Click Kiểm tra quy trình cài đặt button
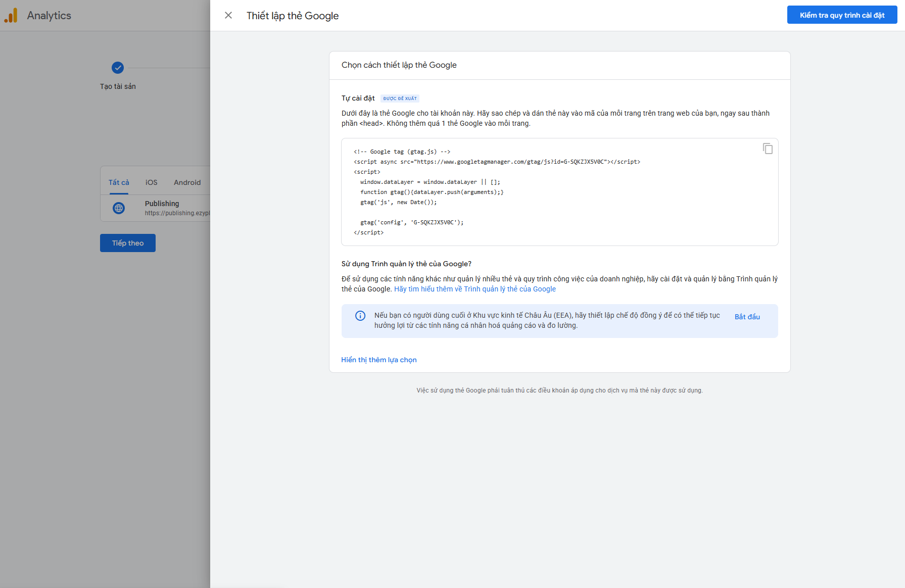 tap(842, 15)
